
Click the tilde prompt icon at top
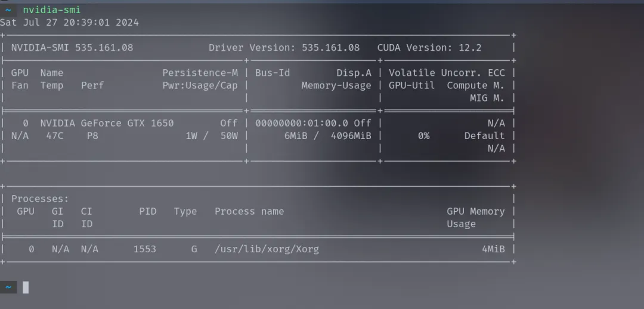point(8,10)
